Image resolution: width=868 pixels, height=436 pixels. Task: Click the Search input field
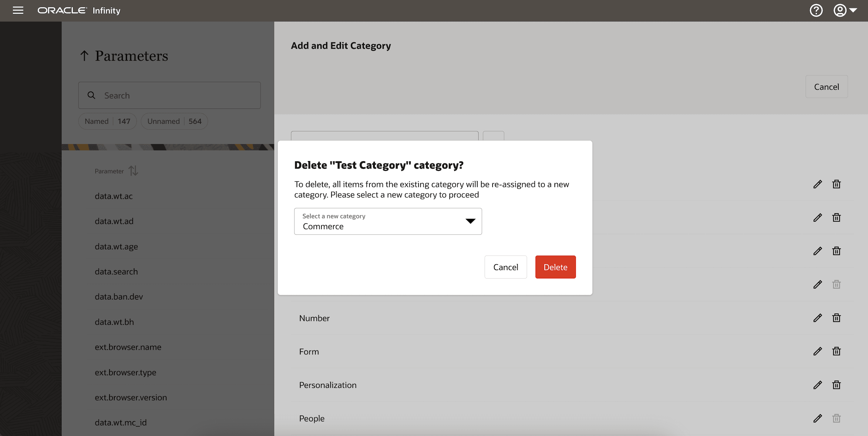(170, 95)
